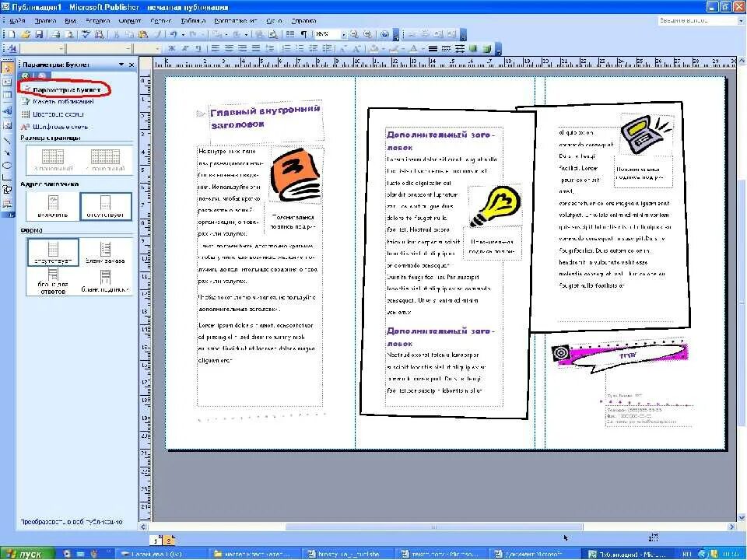
Task: Open Publisher help with the question mark icon
Action: coord(385,34)
